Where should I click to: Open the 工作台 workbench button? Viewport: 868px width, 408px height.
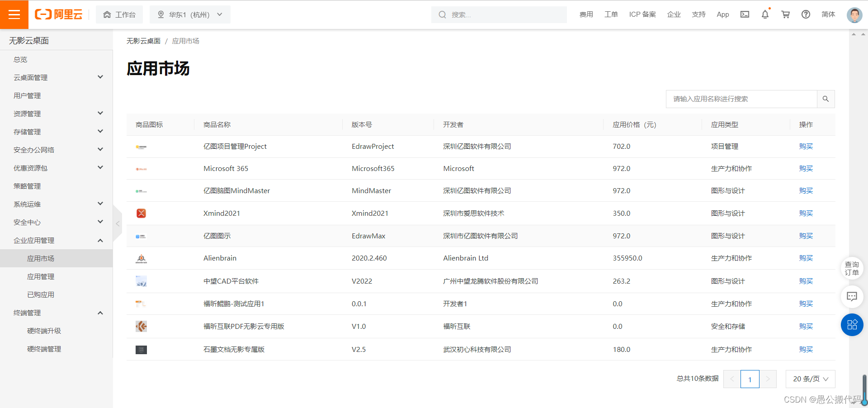click(119, 14)
